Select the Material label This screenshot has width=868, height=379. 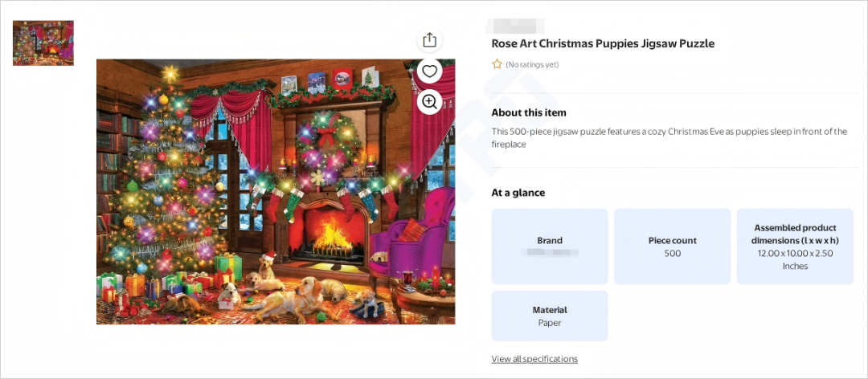[550, 311]
